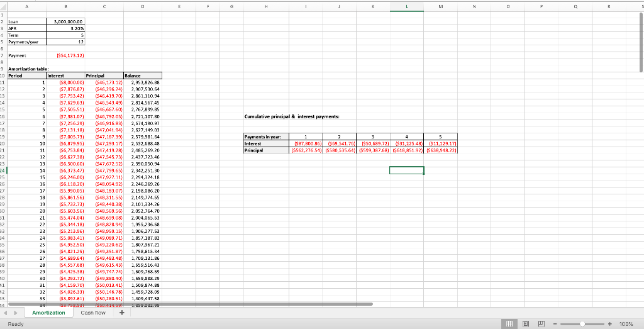Select year 5 interest ($11,129.17)
This screenshot has width=644, height=329.
(x=440, y=144)
